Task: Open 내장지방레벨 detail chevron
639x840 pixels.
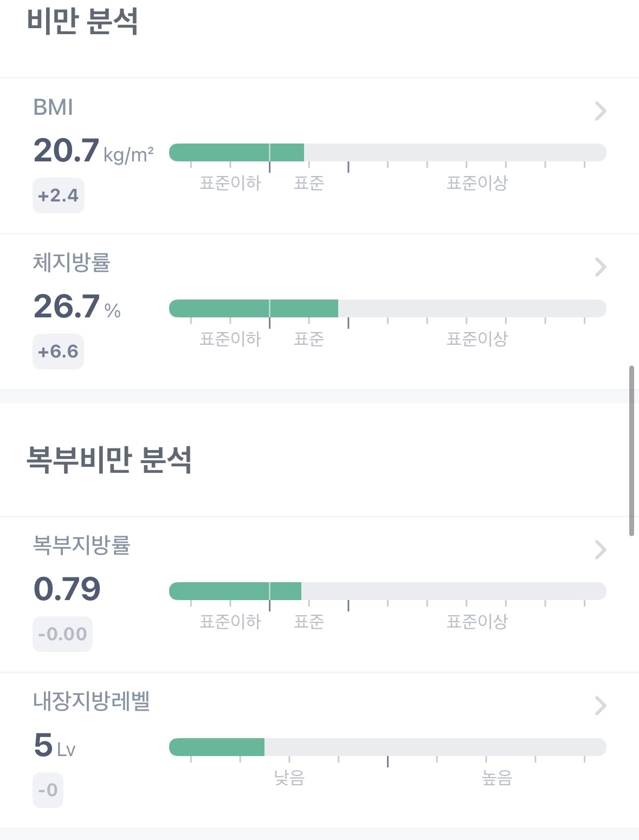Action: (x=600, y=706)
